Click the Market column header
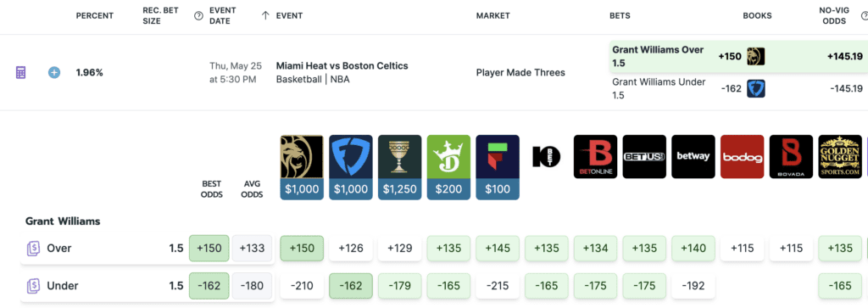868x308 pixels. [x=492, y=15]
